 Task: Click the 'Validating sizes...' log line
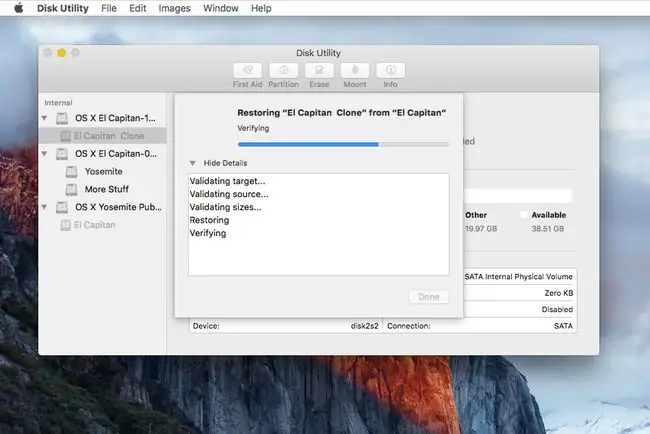click(226, 207)
